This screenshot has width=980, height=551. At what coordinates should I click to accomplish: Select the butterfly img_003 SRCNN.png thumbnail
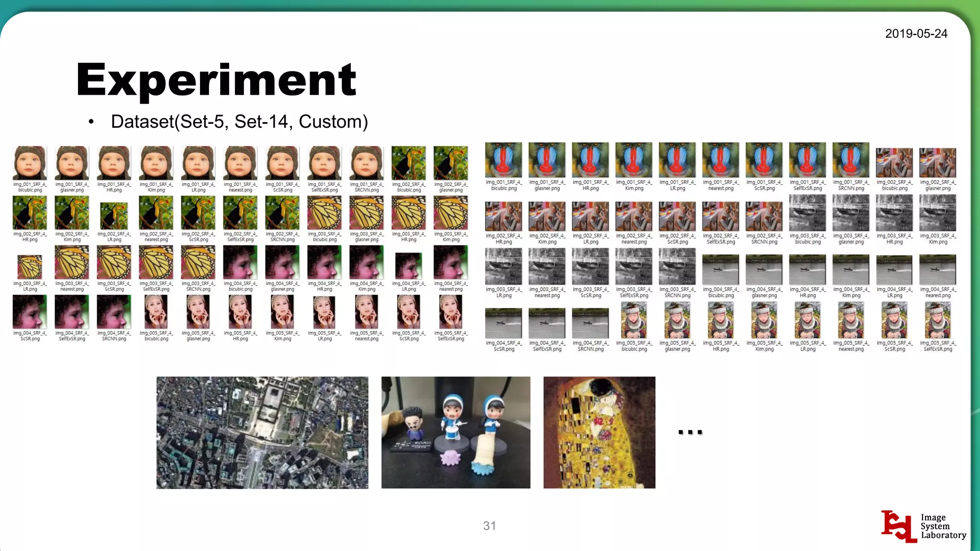[x=198, y=263]
